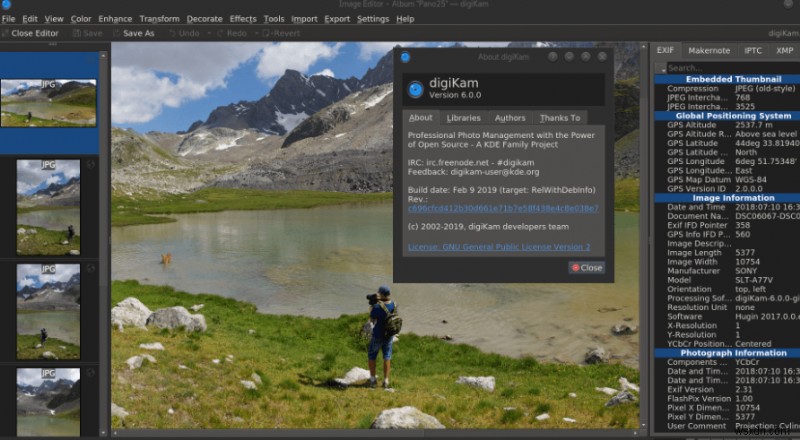
Task: Switch to the About tab in dialog
Action: click(x=420, y=118)
